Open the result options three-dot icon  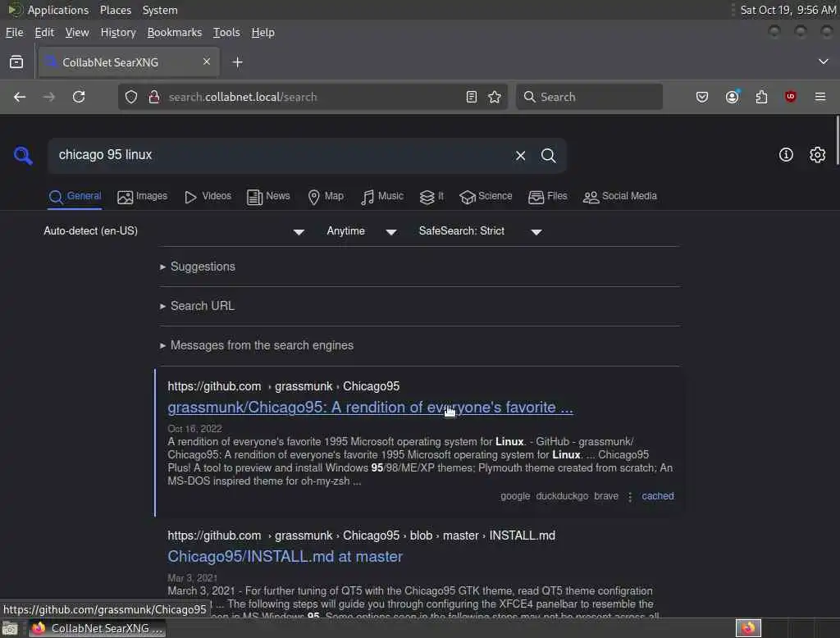[x=630, y=497]
